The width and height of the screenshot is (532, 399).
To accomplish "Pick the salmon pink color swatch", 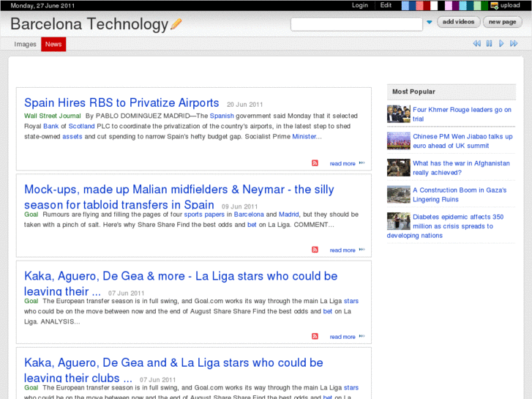I will click(x=419, y=5).
